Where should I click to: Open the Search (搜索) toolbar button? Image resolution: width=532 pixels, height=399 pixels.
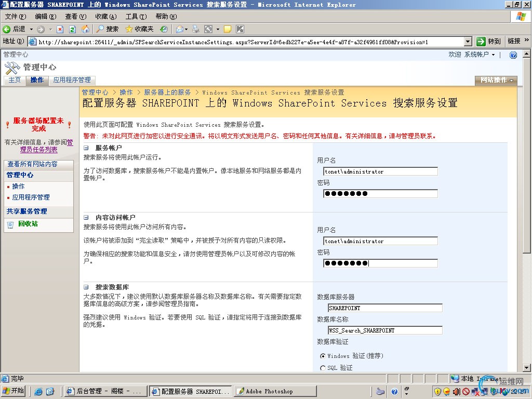click(107, 29)
